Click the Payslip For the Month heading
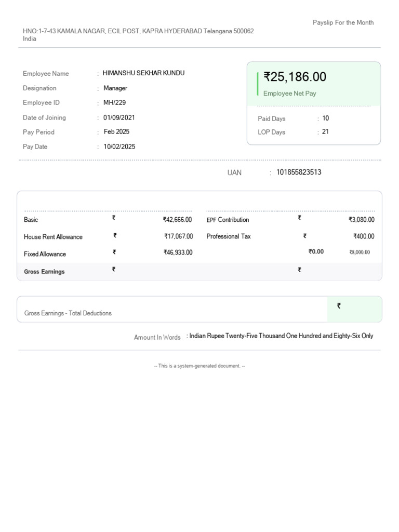This screenshot has width=399, height=532. (343, 23)
